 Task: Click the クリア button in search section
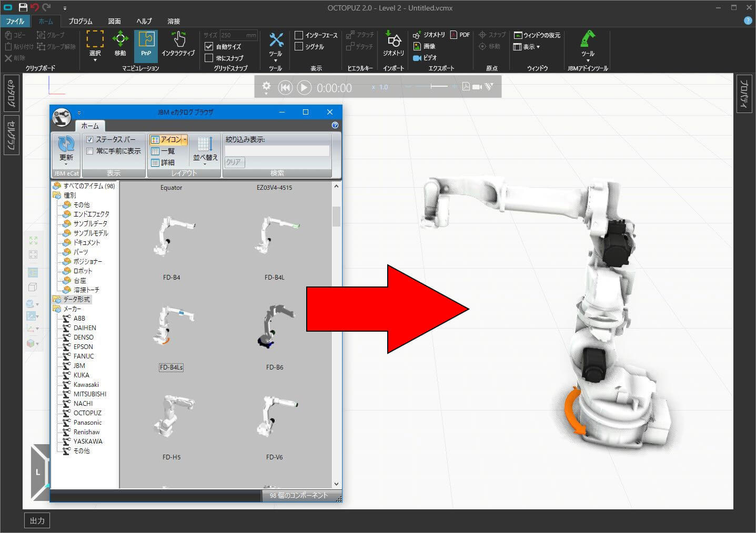[x=234, y=162]
